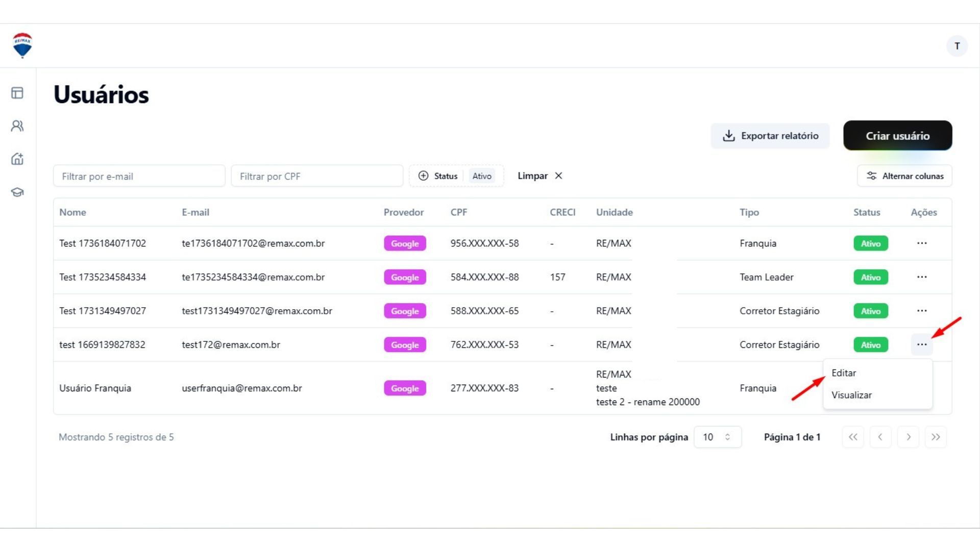Click the CRECI column header

pos(562,212)
